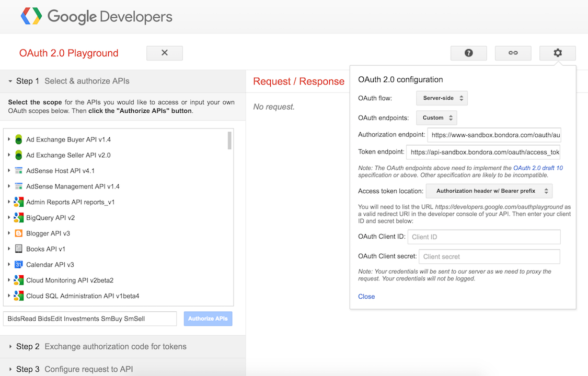Viewport: 588px width, 376px height.
Task: Click the X reset button beside OAuth Playground
Action: pyautogui.click(x=165, y=53)
